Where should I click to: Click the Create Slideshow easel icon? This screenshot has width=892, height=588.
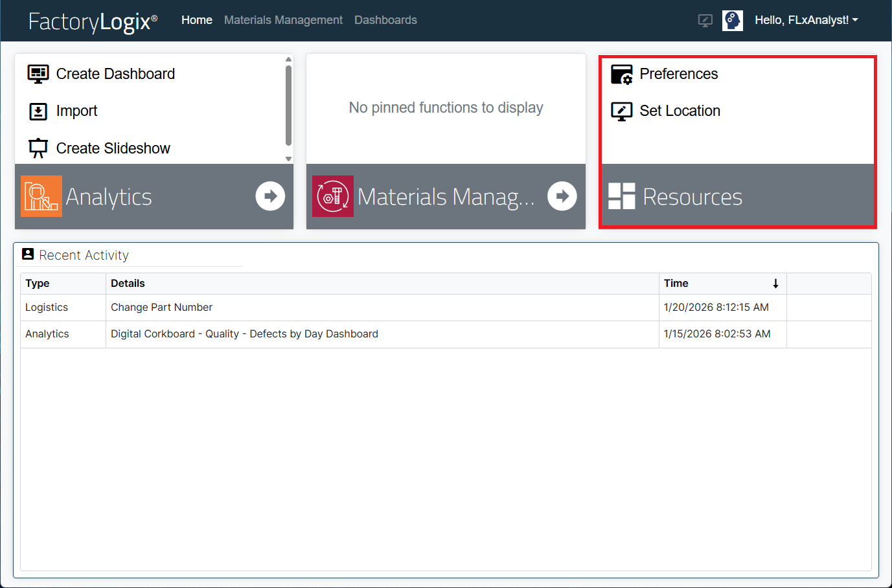[x=38, y=148]
